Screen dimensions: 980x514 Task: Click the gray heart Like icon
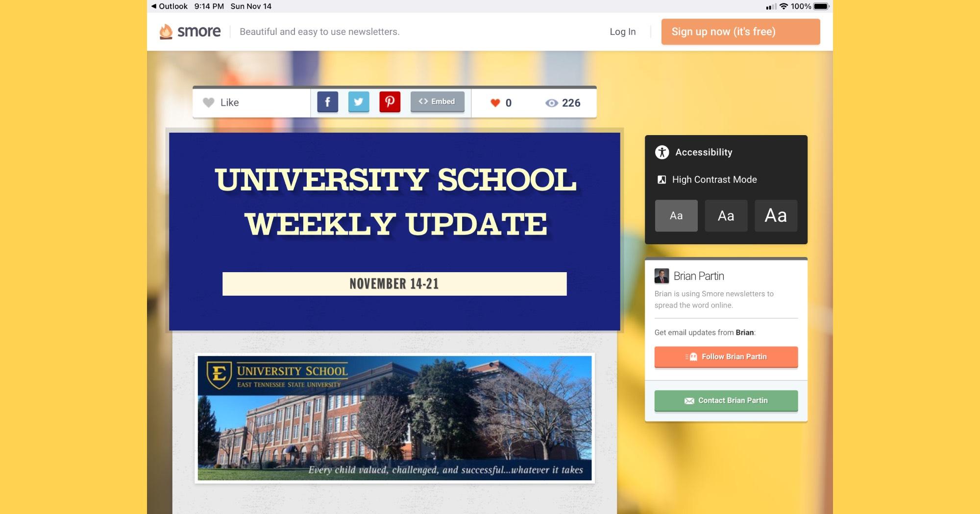tap(209, 102)
